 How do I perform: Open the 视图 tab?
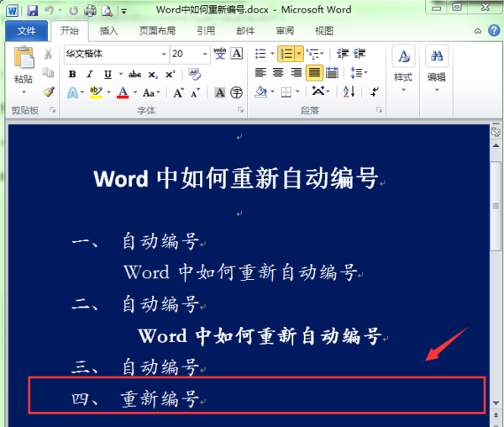tap(324, 31)
